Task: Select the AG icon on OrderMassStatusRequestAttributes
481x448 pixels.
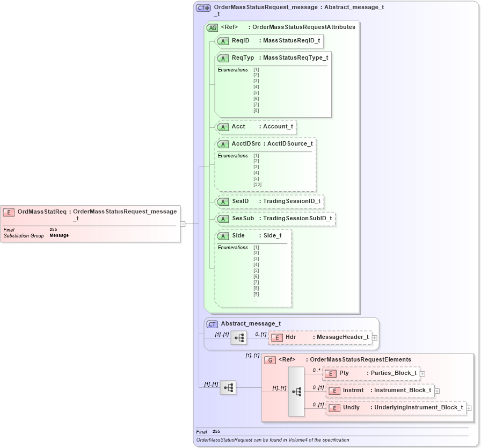Action: 213,27
